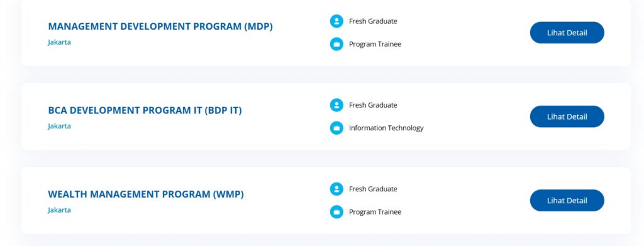Click the person icon in the BDP IT card
Image resolution: width=644 pixels, height=246 pixels.
[336, 105]
